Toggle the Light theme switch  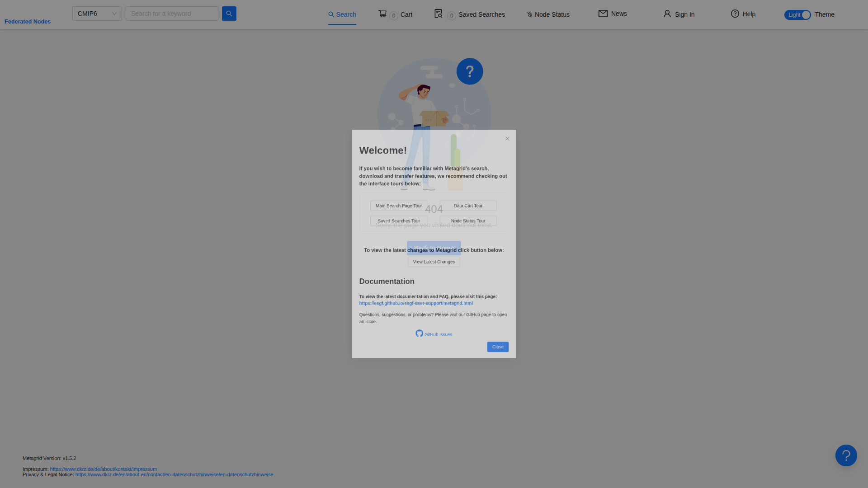coord(798,15)
